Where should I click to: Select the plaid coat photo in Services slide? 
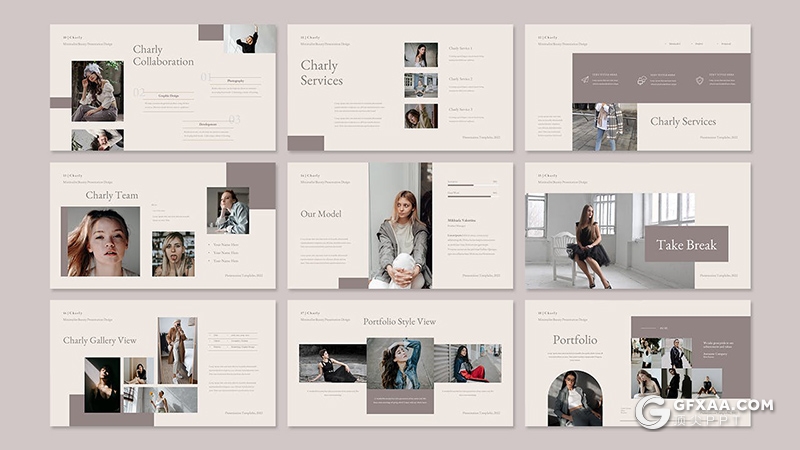(604, 127)
